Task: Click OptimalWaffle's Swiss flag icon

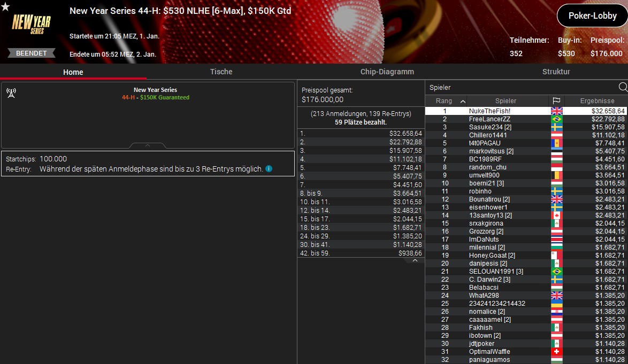Action: (x=557, y=352)
